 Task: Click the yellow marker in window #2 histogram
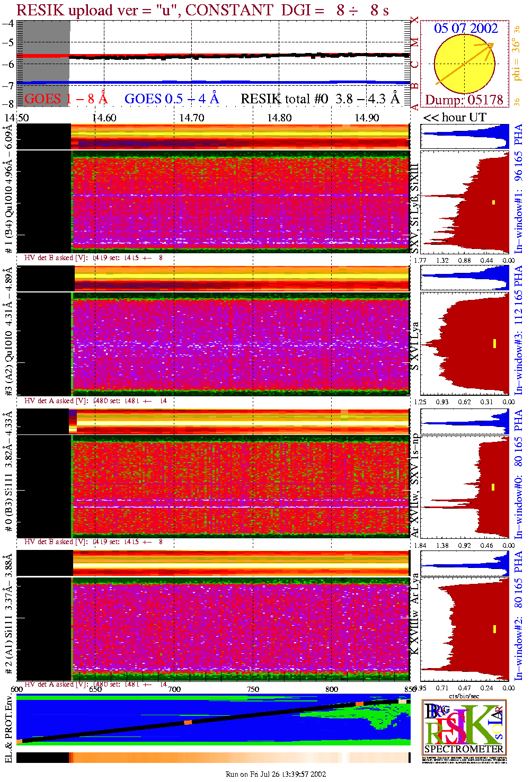(494, 629)
